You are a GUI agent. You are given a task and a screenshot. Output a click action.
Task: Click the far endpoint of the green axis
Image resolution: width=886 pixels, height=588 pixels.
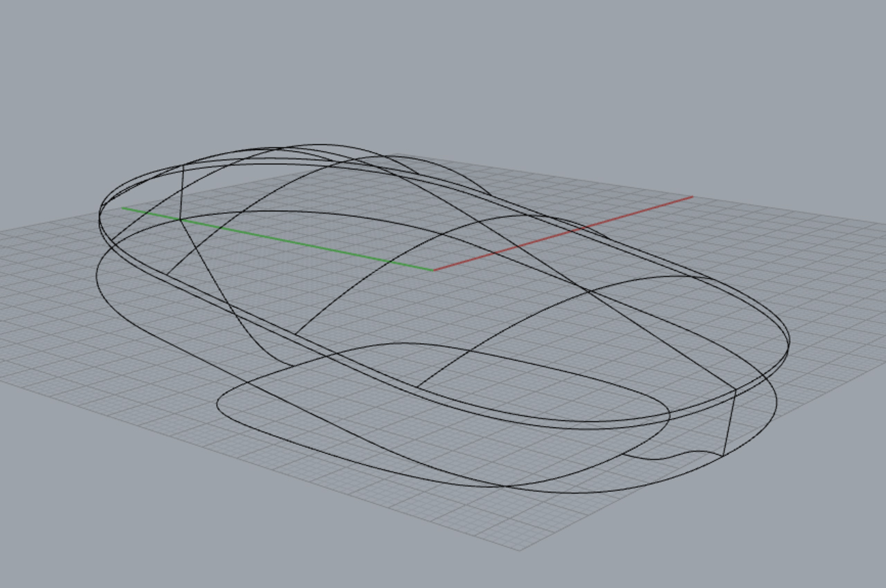coord(123,208)
